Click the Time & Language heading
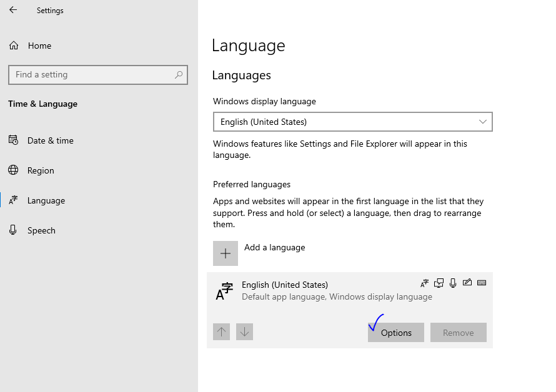Viewport: 556px width, 392px height. click(43, 104)
